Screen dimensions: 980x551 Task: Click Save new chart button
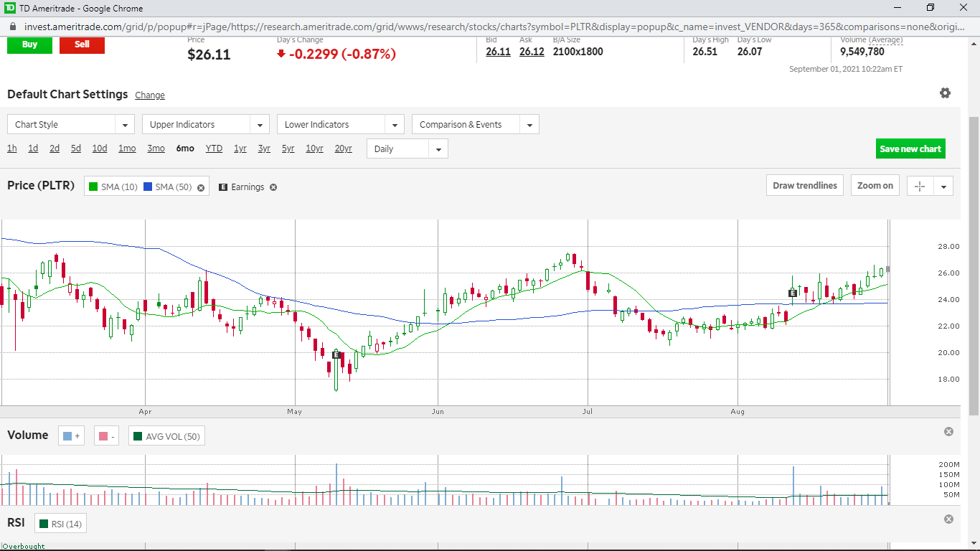910,149
